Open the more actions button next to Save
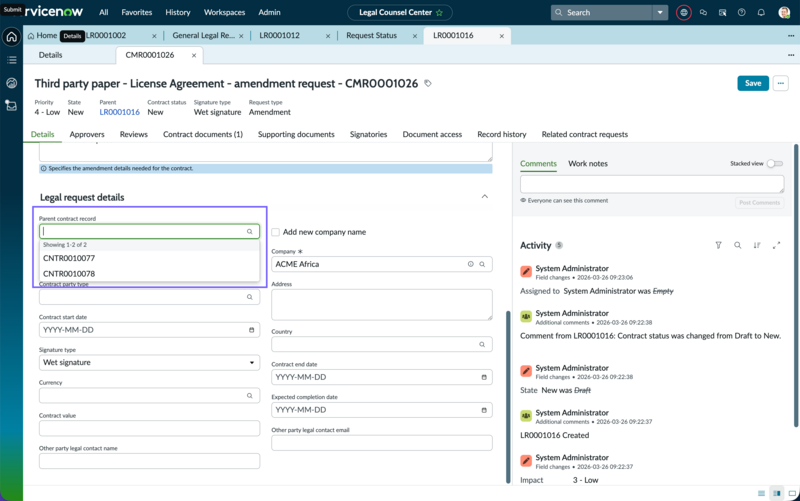 click(x=781, y=83)
